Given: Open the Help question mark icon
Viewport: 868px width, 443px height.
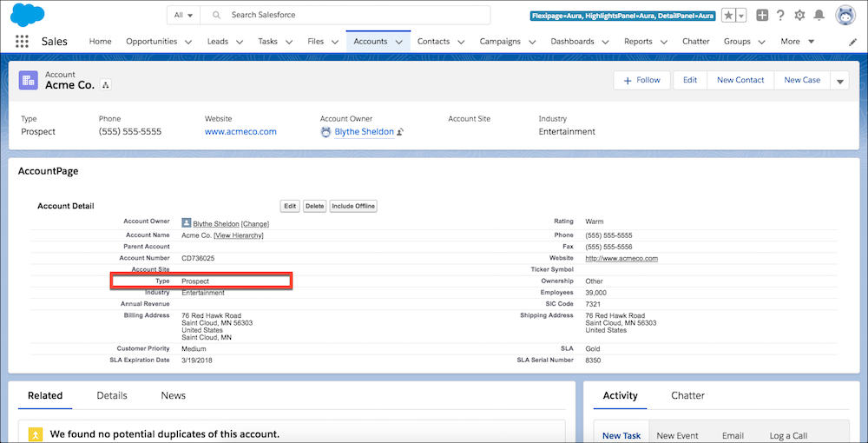Looking at the screenshot, I should (780, 16).
